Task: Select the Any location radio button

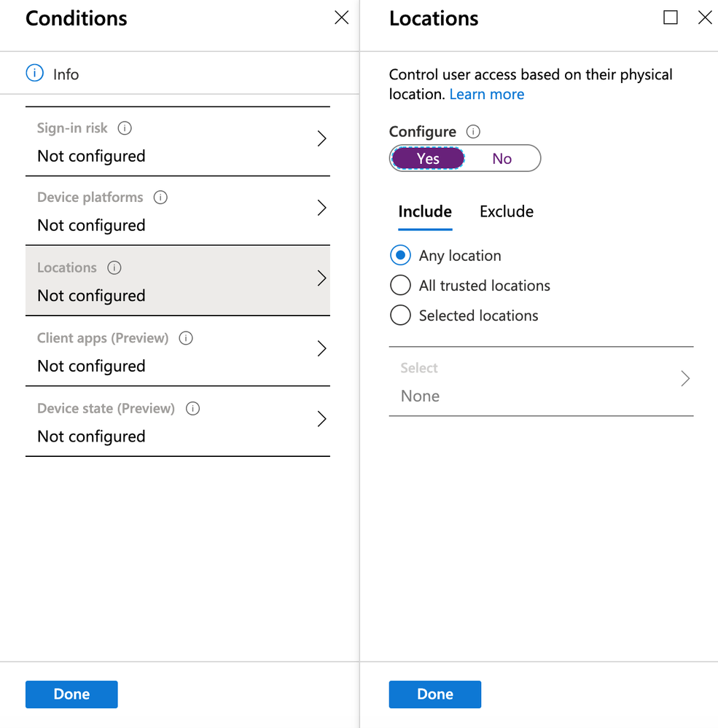Action: click(x=400, y=256)
